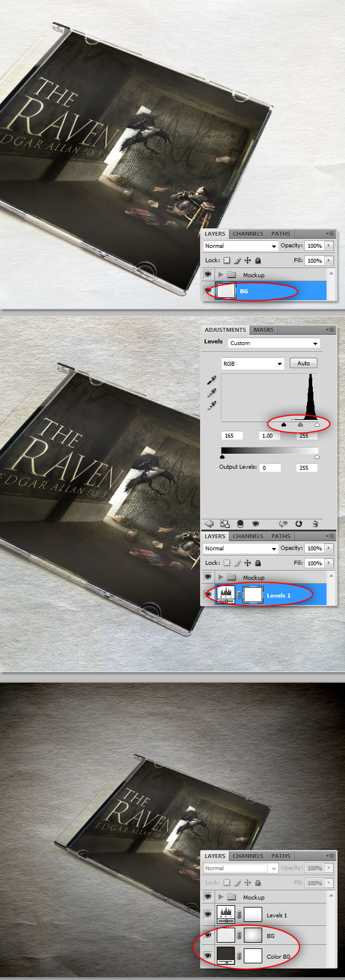Image resolution: width=345 pixels, height=980 pixels.
Task: Open Opacity slider arrow in top Layers panel
Action: click(x=329, y=246)
